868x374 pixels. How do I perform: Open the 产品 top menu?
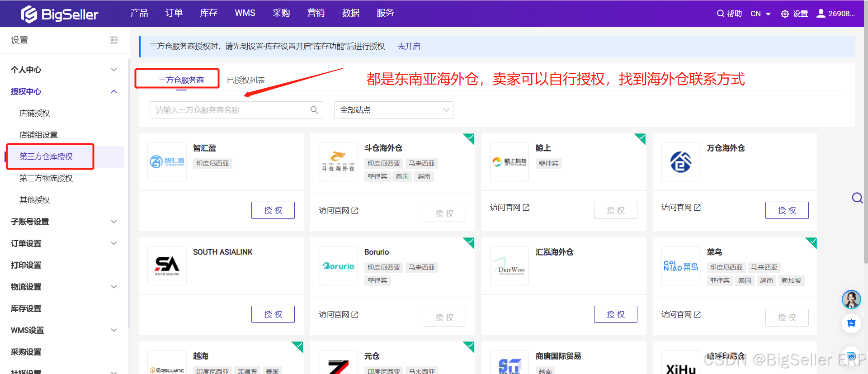click(139, 13)
